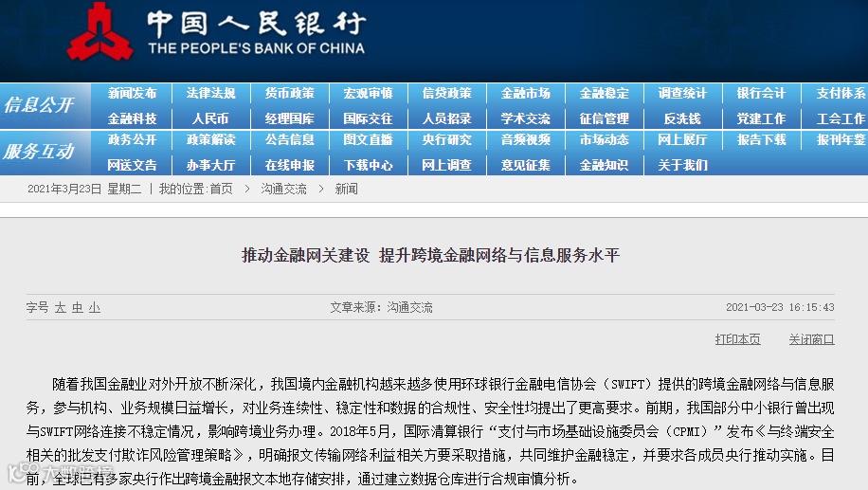The width and height of the screenshot is (868, 490).
Task: Open 人民币 navigation link
Action: point(211,118)
